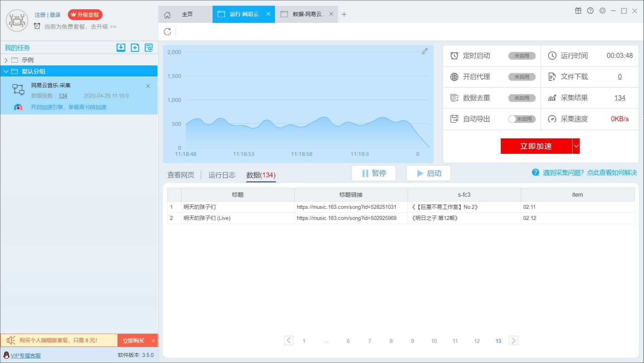Expand the 示例 folder
The image size is (644, 363).
click(x=6, y=60)
